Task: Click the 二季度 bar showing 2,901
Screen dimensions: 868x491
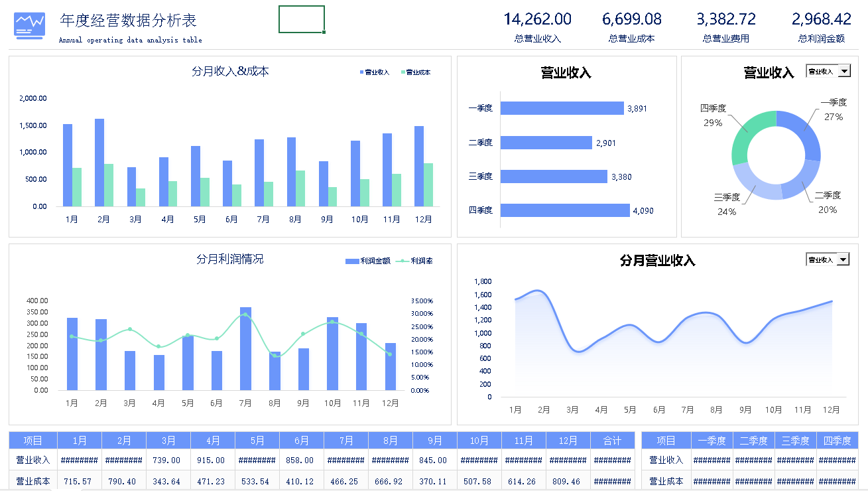Action: pos(546,143)
